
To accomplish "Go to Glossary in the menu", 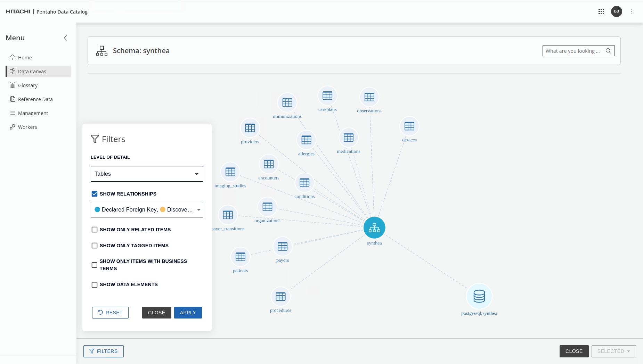I will coord(28,85).
